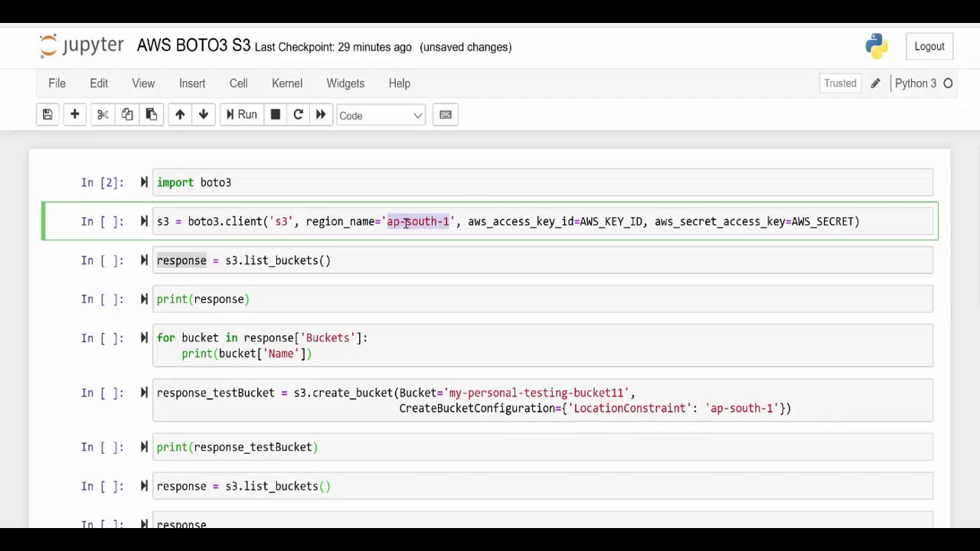Open the Help menu

pyautogui.click(x=399, y=83)
